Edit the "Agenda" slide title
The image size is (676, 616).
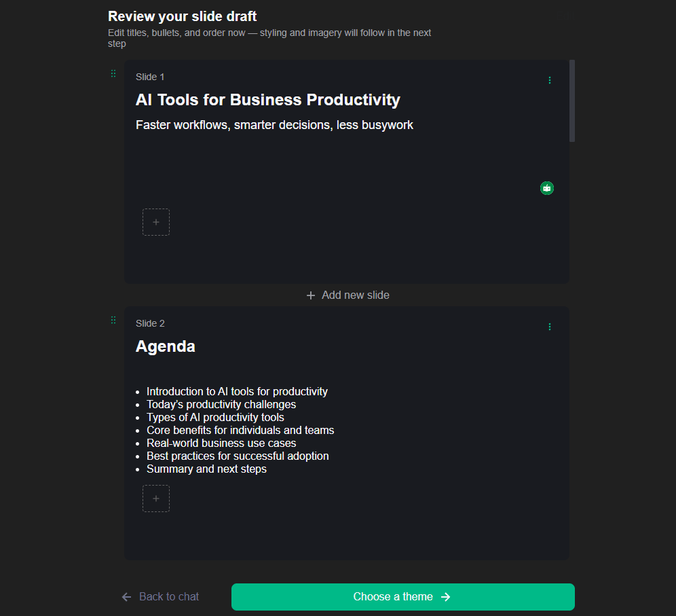pos(166,346)
